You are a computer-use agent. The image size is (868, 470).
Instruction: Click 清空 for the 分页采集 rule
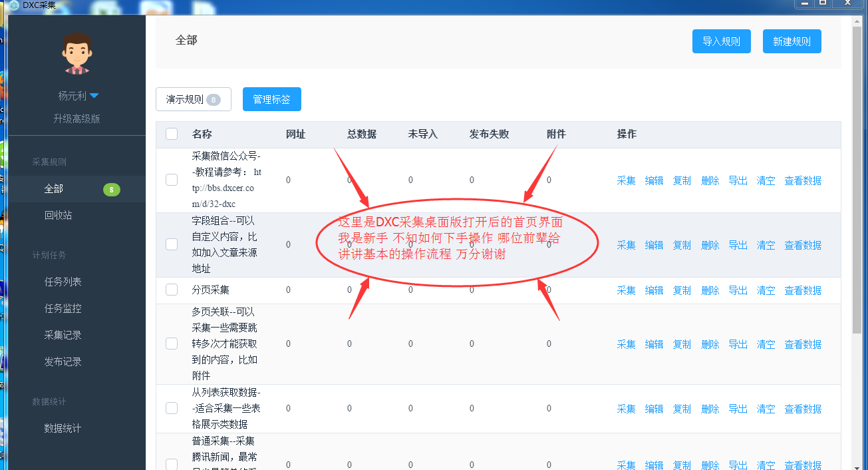pos(766,290)
